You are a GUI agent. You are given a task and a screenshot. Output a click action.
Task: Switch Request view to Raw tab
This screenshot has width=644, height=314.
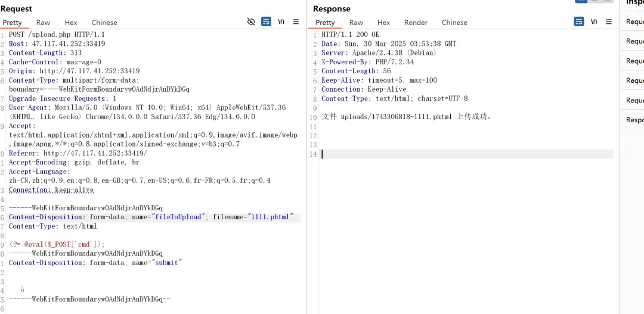point(43,23)
